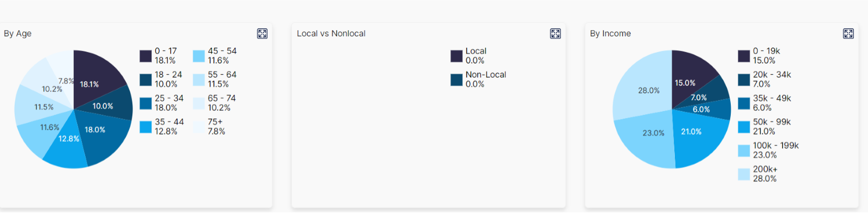Viewport: 868px width, 218px height.
Task: Select the 65 - 74 legend item
Action: click(215, 103)
